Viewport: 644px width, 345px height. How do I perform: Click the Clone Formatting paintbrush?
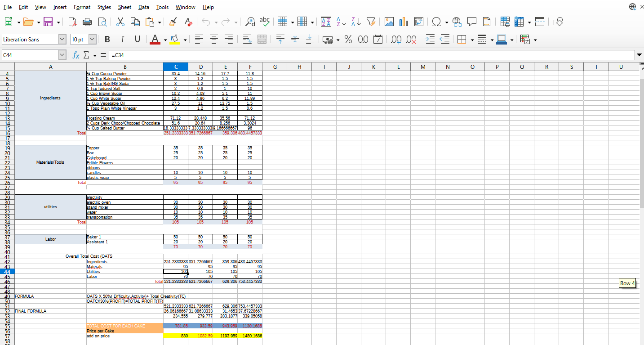[173, 22]
